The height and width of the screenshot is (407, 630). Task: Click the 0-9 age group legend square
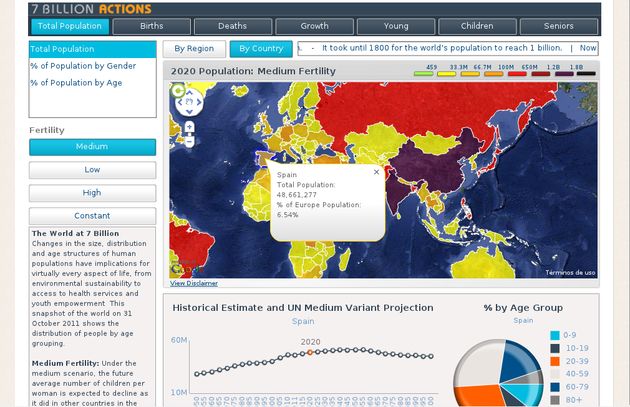pyautogui.click(x=555, y=335)
